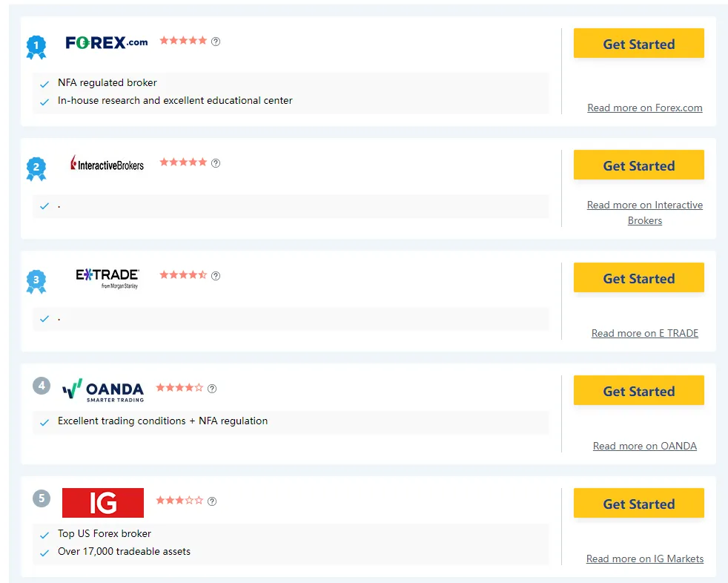Click the IG star rating
Screen dimensions: 728x583
point(179,500)
